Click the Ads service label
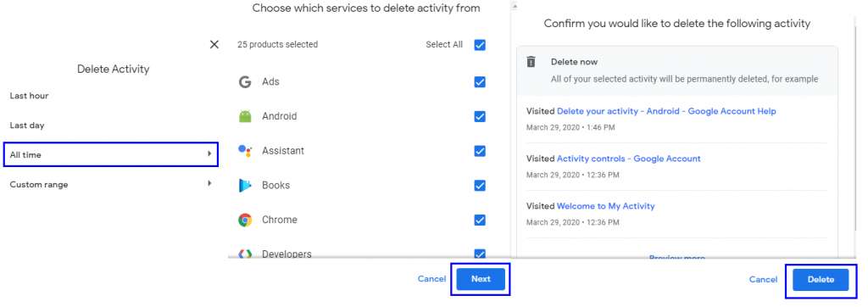Screen dimensions: 868x307 point(270,82)
